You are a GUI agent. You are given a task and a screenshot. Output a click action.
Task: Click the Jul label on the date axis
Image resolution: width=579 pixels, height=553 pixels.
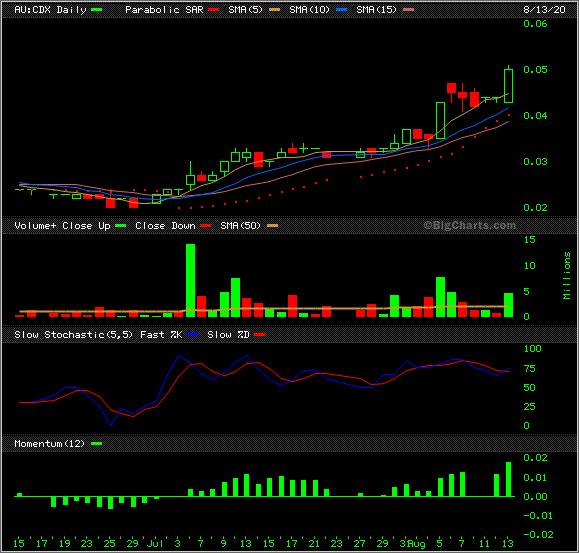[x=155, y=543]
